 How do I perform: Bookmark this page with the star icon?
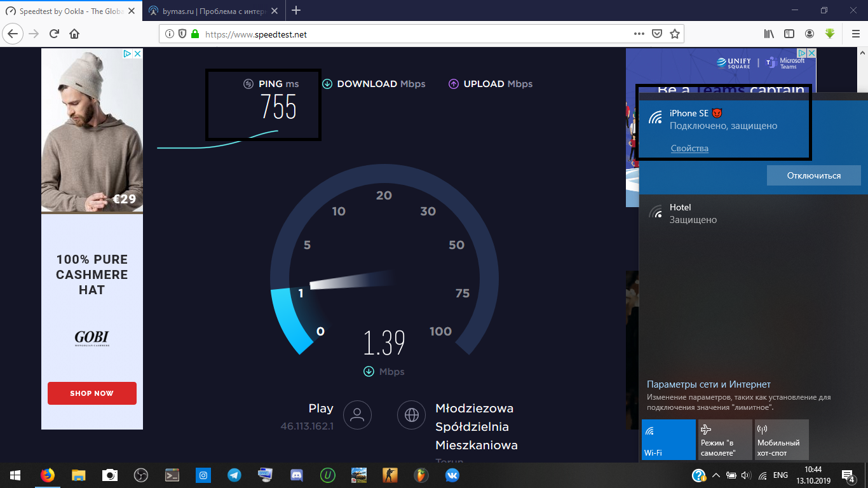click(675, 34)
